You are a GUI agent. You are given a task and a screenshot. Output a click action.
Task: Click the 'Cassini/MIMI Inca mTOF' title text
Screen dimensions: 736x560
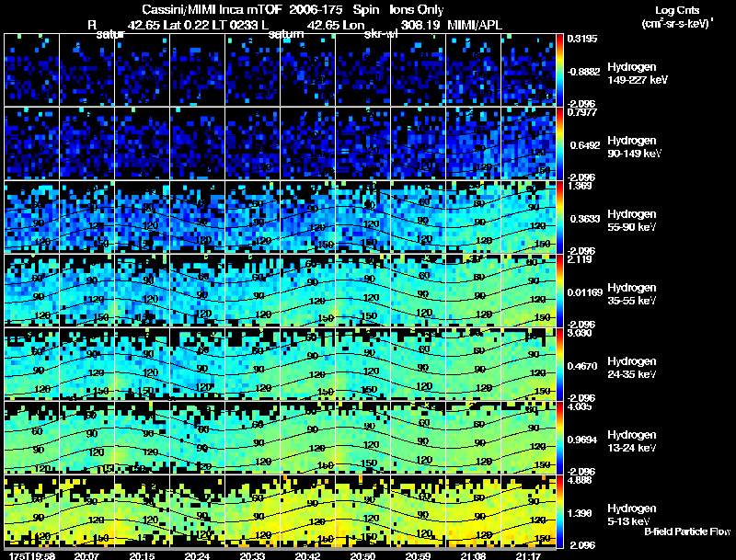pyautogui.click(x=213, y=10)
